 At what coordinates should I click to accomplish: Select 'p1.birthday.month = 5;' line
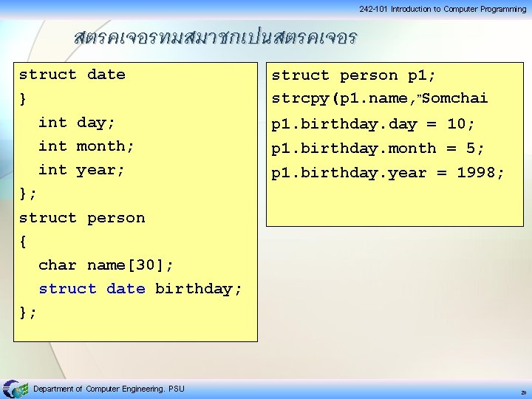coord(378,149)
